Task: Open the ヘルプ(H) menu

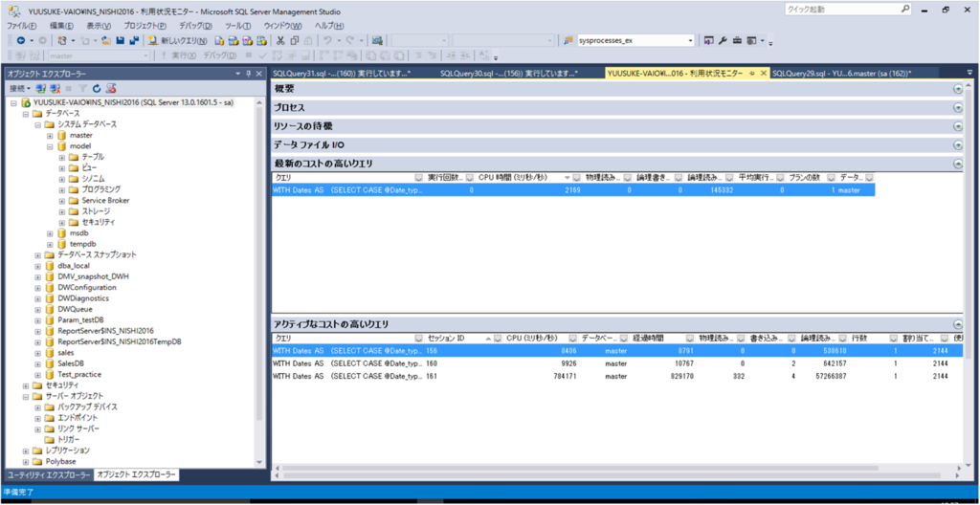Action: click(329, 26)
